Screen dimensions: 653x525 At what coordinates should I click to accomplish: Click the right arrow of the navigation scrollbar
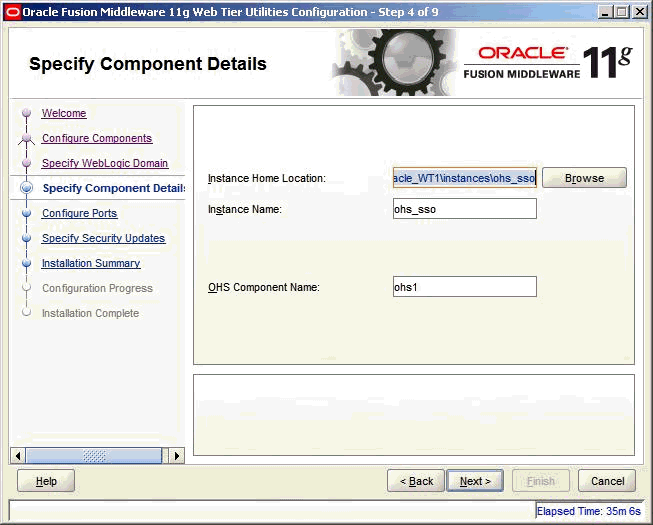(177, 456)
